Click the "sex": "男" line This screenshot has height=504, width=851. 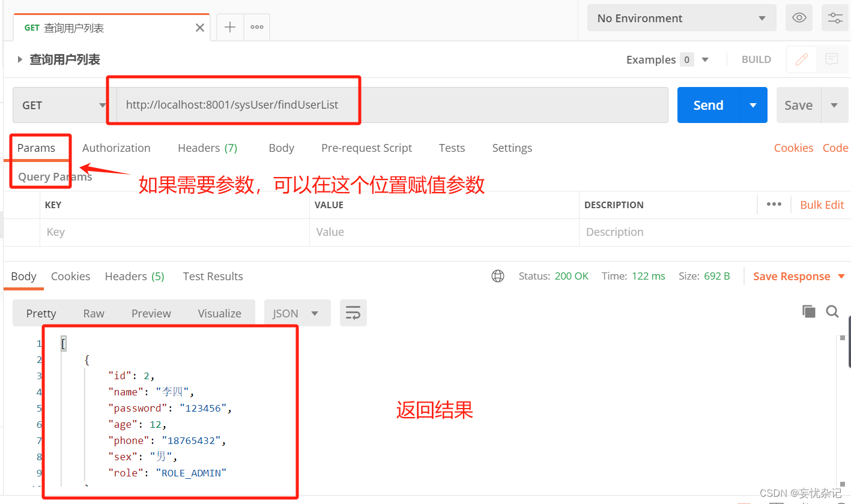click(x=143, y=457)
